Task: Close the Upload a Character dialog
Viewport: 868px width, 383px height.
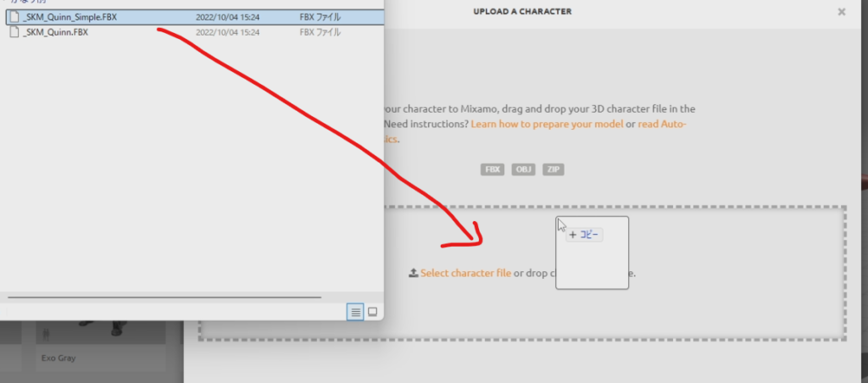Action: coord(842,12)
